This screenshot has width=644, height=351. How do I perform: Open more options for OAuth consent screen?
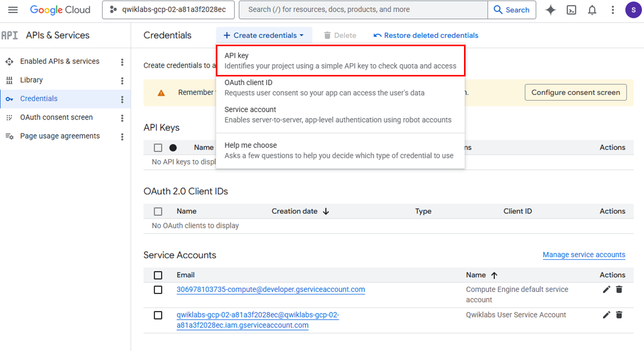tap(122, 118)
